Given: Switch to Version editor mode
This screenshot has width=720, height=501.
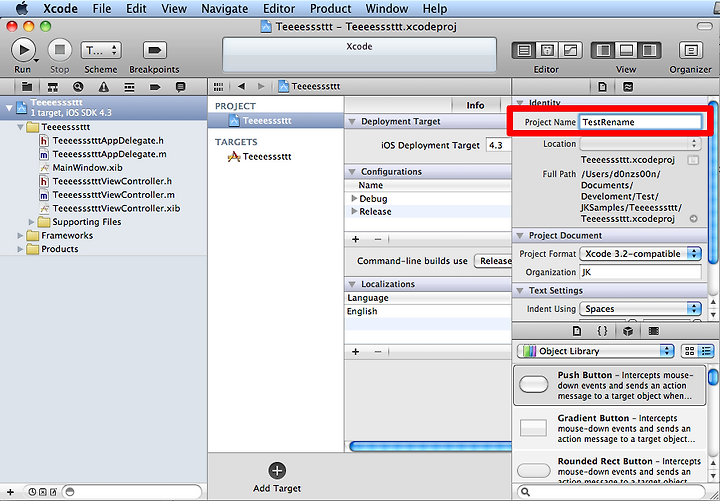Looking at the screenshot, I should pos(570,50).
